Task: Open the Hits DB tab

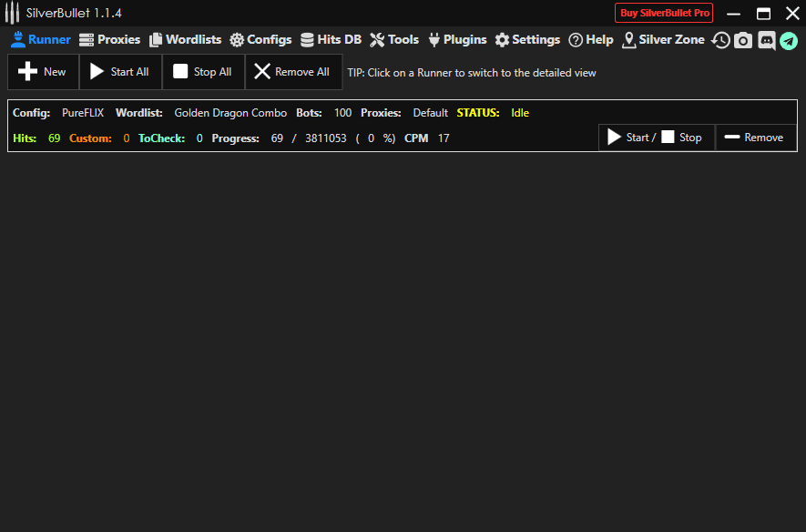Action: (x=331, y=39)
